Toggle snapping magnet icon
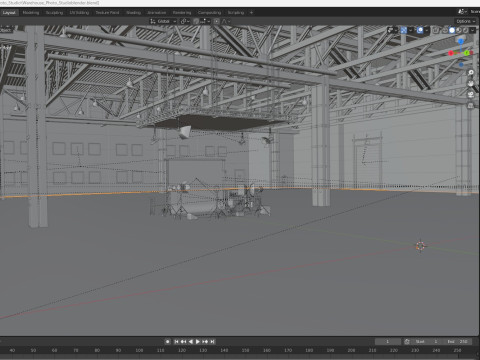Image resolution: width=480 pixels, height=360 pixels. [x=196, y=21]
